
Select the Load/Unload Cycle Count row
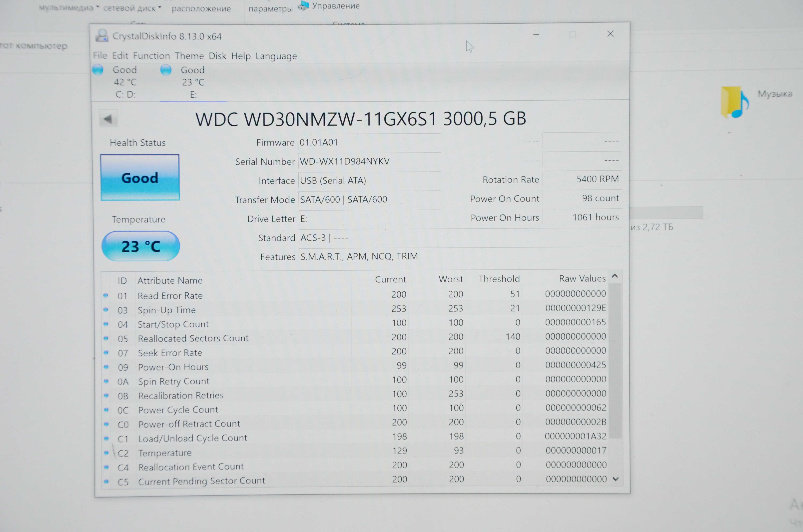click(x=355, y=437)
